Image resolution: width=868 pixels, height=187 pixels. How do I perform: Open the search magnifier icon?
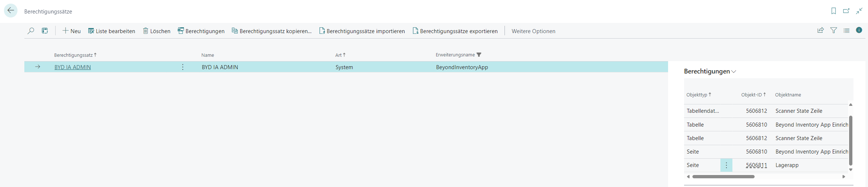click(31, 31)
